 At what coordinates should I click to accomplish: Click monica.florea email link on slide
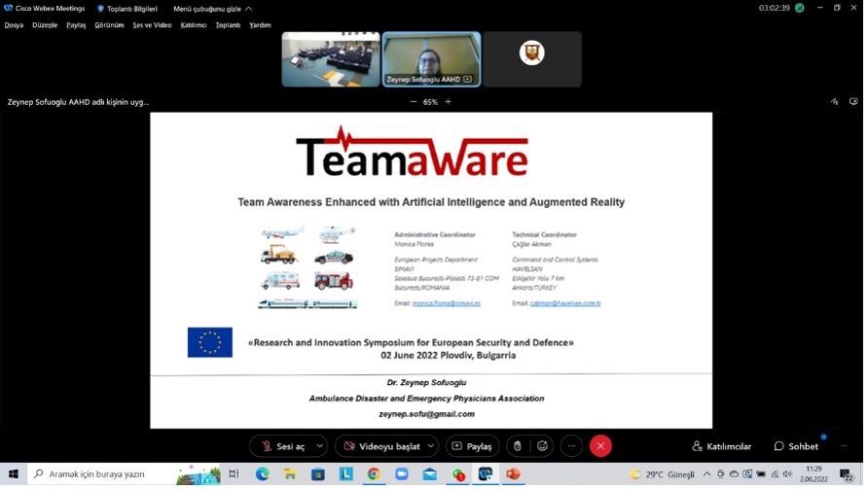click(447, 303)
